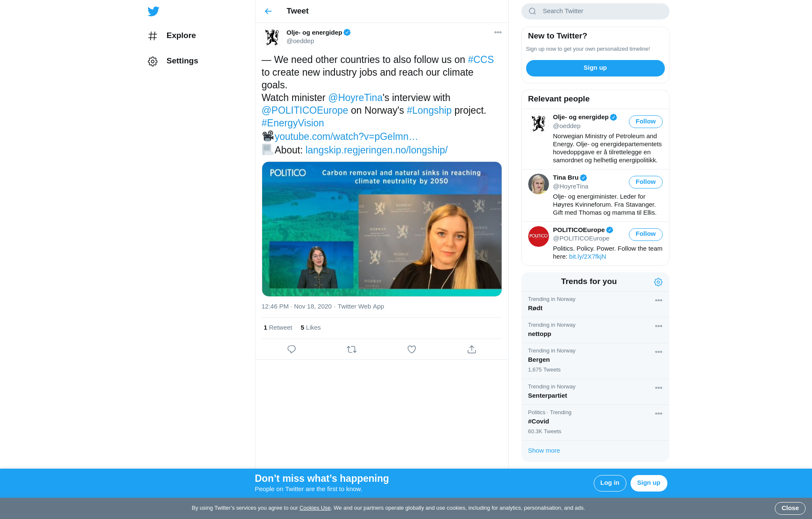The image size is (812, 519).
Task: Go back using the arrow icon
Action: click(268, 11)
